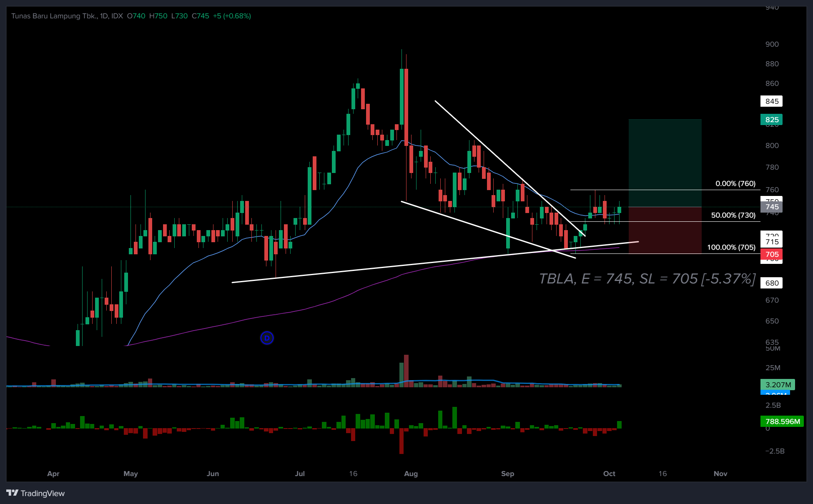Open the blue D dividend marker
Screen dimensions: 813x504
[x=267, y=338]
